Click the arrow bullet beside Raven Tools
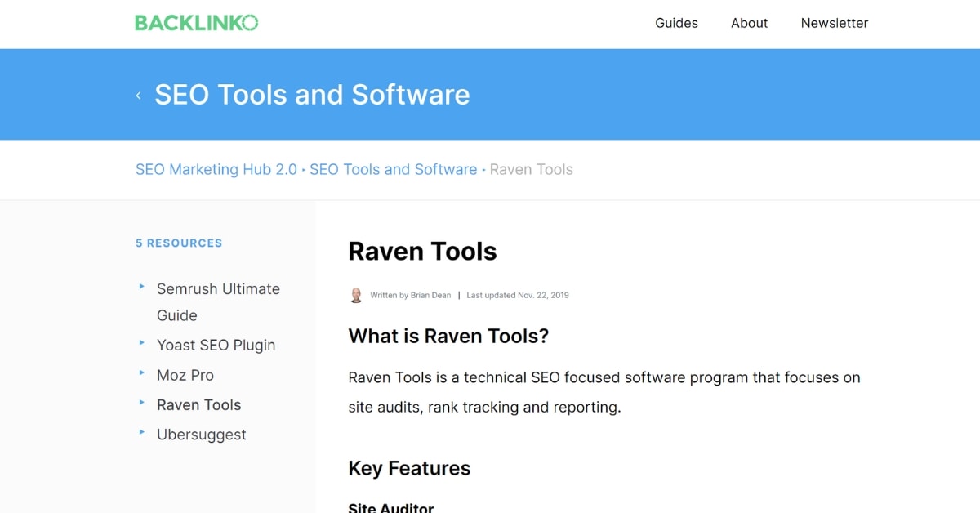The height and width of the screenshot is (513, 980). coord(142,403)
